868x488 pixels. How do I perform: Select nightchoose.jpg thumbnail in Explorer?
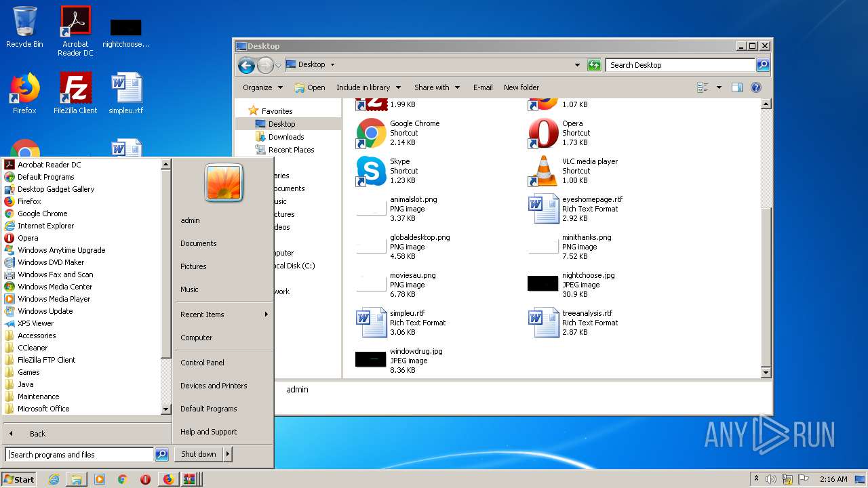pyautogui.click(x=542, y=283)
